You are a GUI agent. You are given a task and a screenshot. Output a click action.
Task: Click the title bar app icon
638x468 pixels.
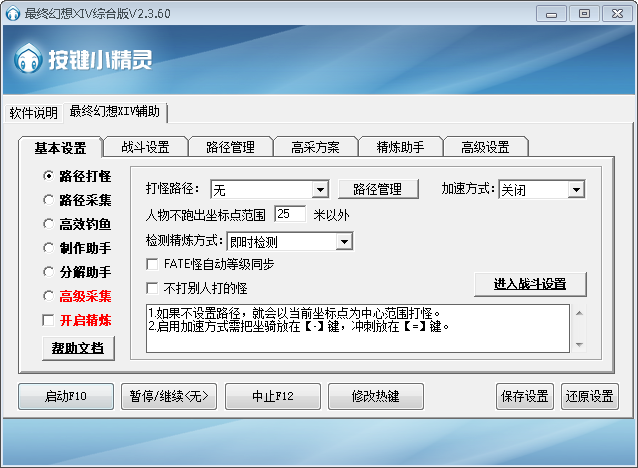13,13
